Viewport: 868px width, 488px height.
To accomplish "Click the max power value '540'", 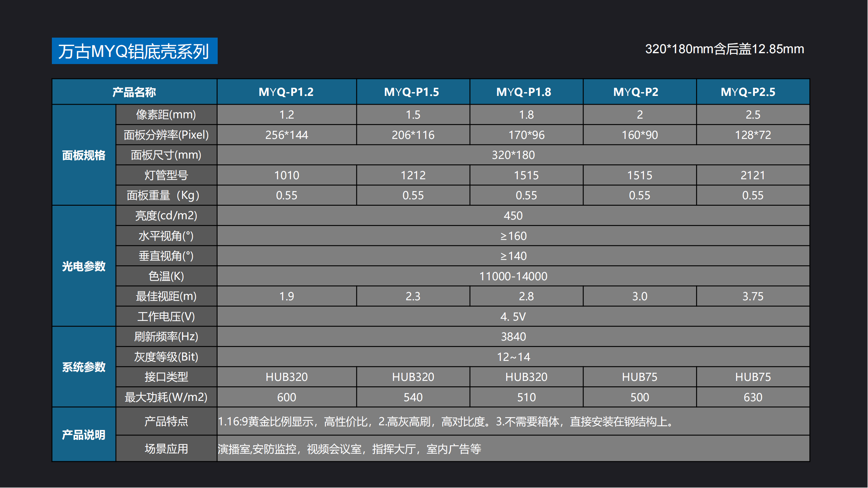I will click(x=413, y=397).
